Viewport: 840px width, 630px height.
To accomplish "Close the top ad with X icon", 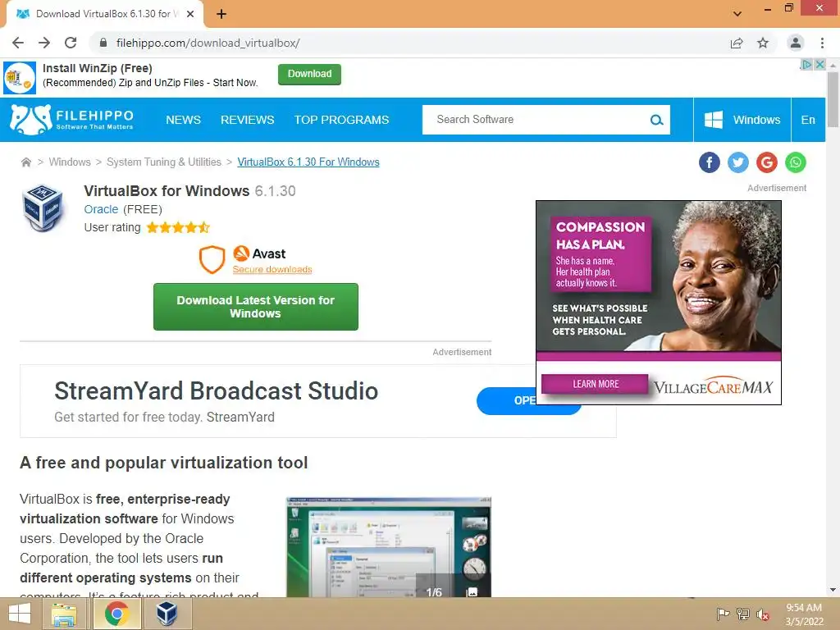I will point(819,64).
